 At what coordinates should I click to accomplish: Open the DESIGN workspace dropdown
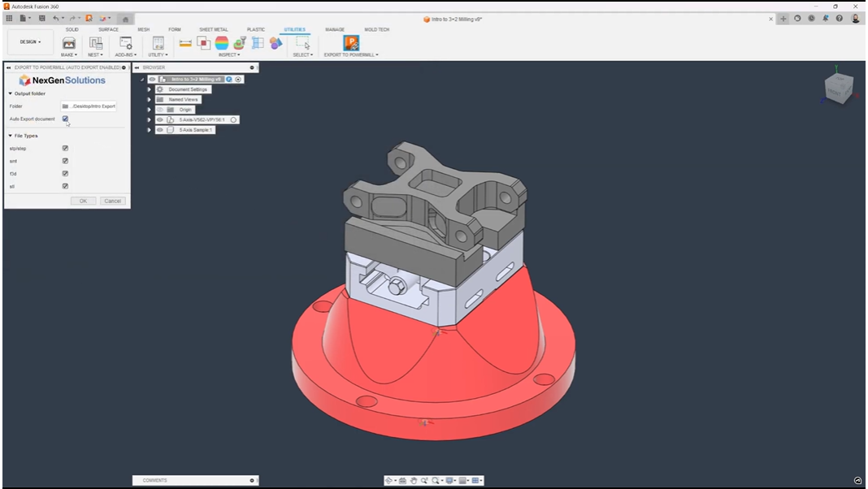(30, 42)
